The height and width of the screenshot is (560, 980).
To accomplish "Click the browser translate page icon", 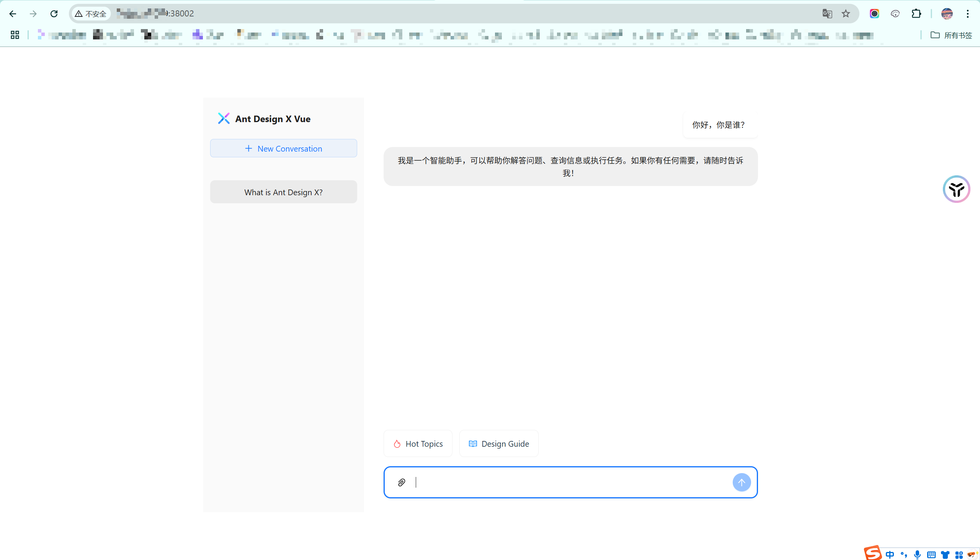I will tap(827, 14).
